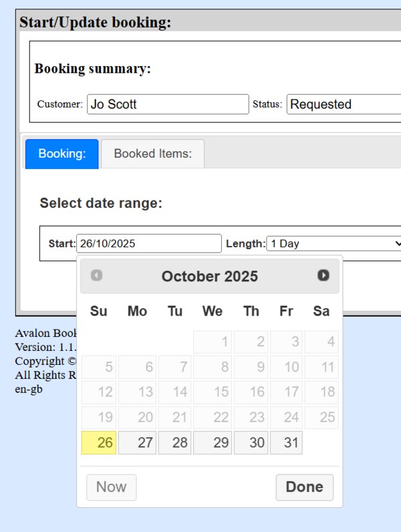Go to next month in calendar

tap(323, 275)
